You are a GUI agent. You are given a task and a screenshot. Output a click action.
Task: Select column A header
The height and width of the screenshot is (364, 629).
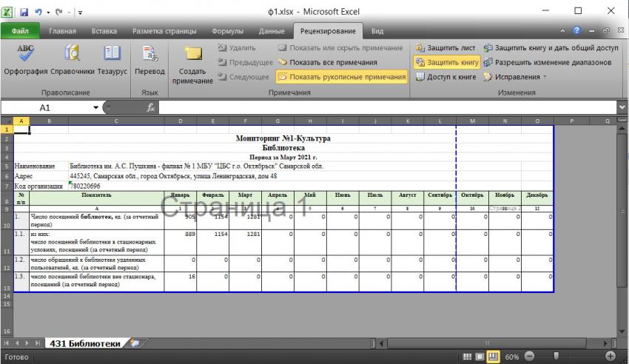tap(21, 121)
